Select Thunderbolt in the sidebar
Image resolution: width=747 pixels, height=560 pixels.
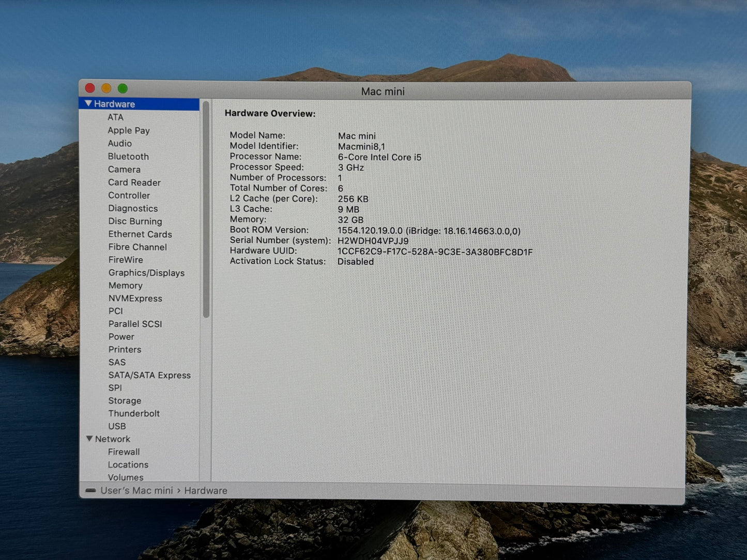(x=134, y=413)
